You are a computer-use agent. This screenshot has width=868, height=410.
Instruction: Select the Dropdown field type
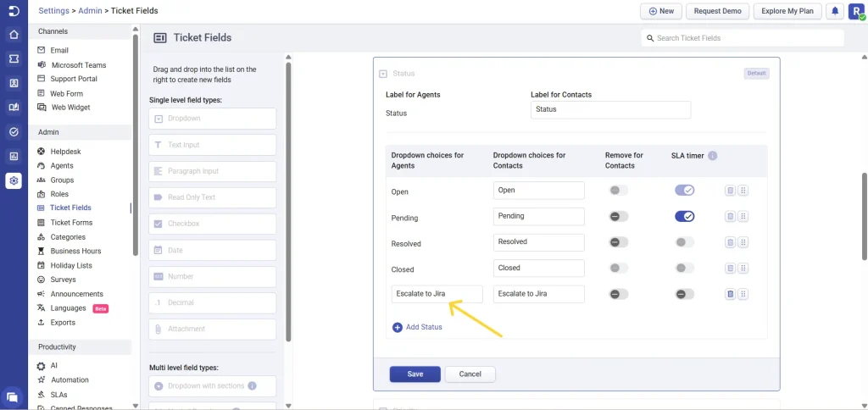pos(213,119)
